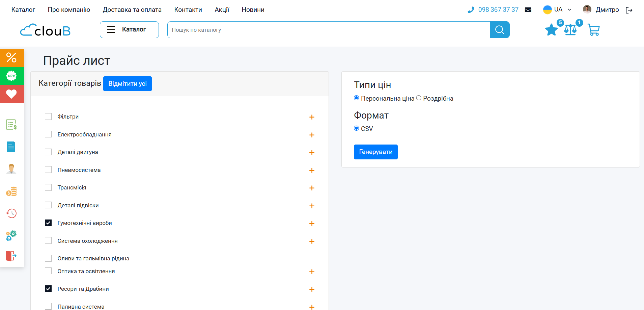Viewport: 644px width, 310px height.
Task: Expand the Електрообладнання category
Action: coord(312,135)
